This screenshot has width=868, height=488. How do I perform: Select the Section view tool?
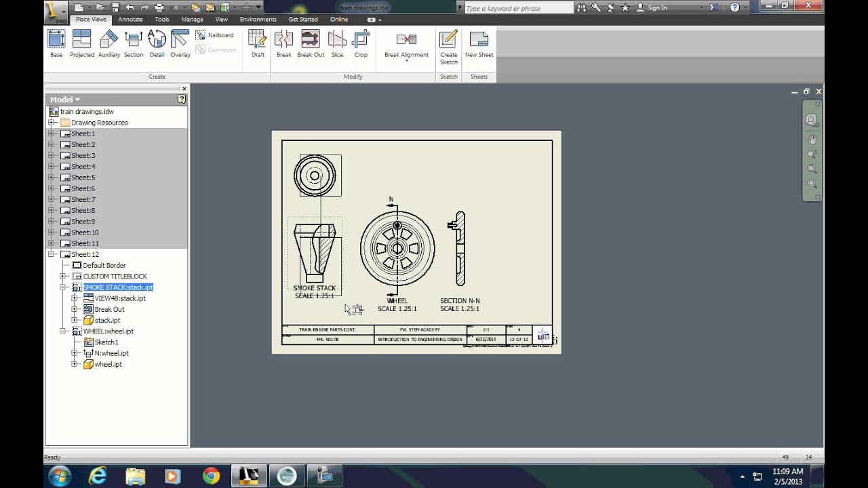pyautogui.click(x=134, y=44)
